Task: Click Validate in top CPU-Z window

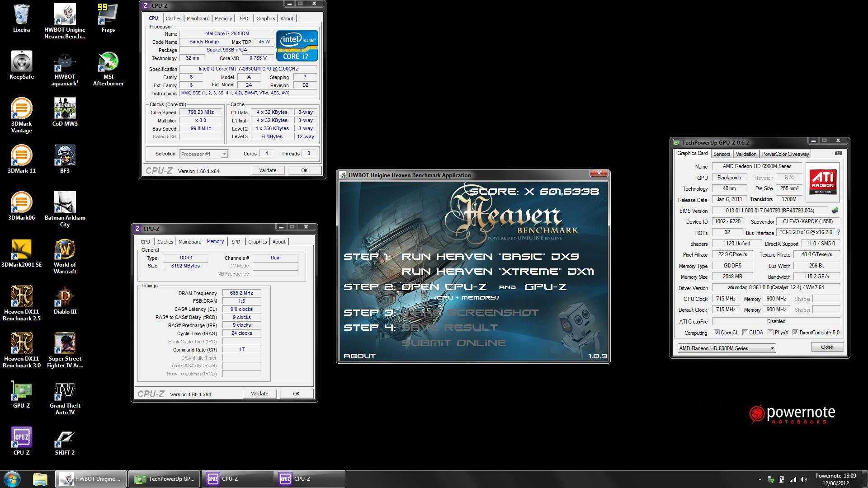Action: (x=268, y=170)
